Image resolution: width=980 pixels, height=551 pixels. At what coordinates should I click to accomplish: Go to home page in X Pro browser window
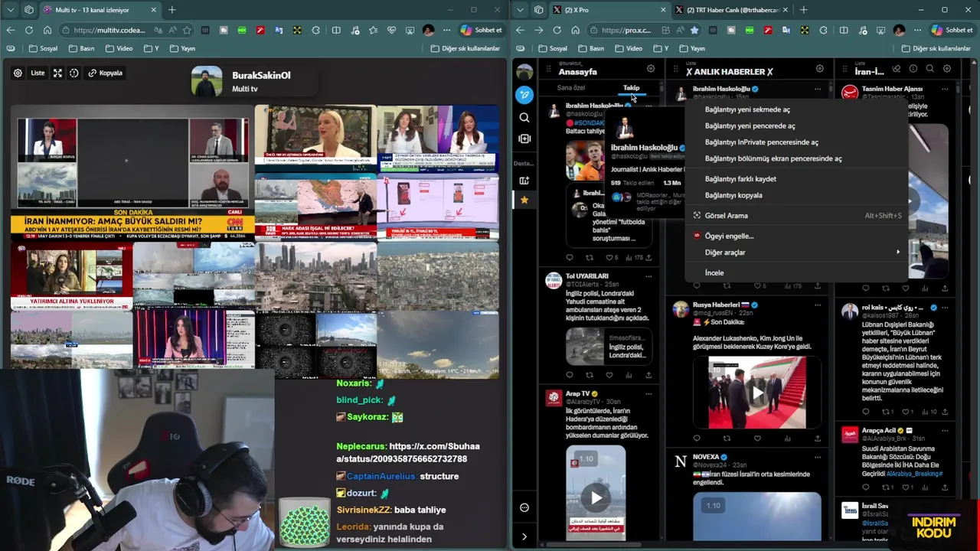(575, 30)
